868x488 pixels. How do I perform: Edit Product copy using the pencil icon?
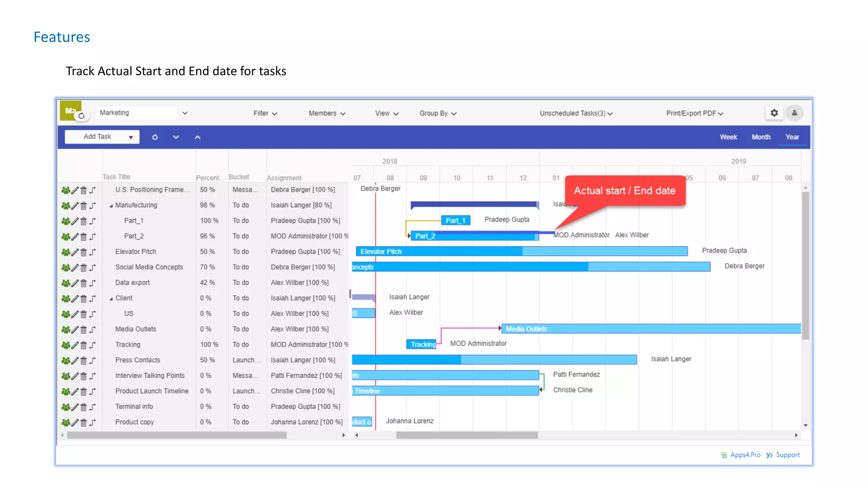pyautogui.click(x=75, y=423)
